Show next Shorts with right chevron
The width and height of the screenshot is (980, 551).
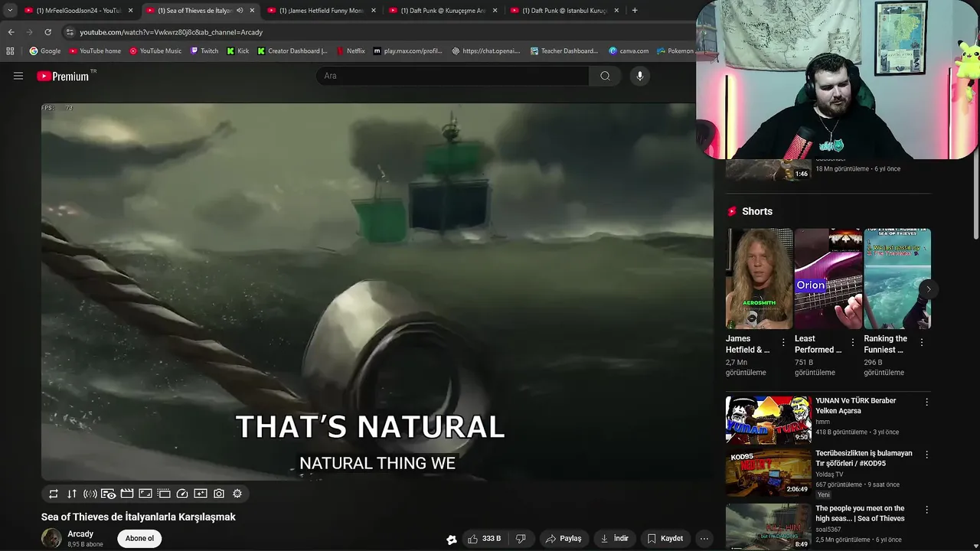(929, 289)
